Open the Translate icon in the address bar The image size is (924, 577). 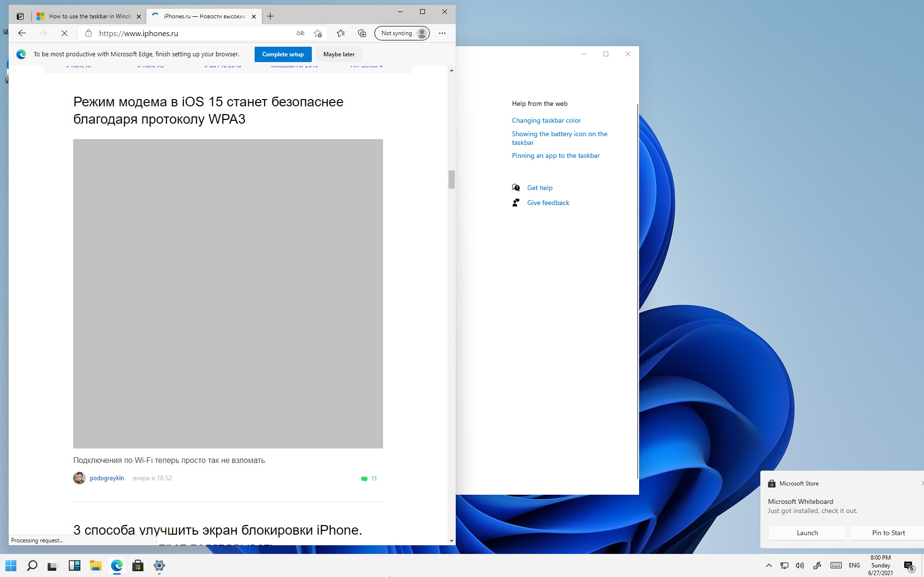300,33
